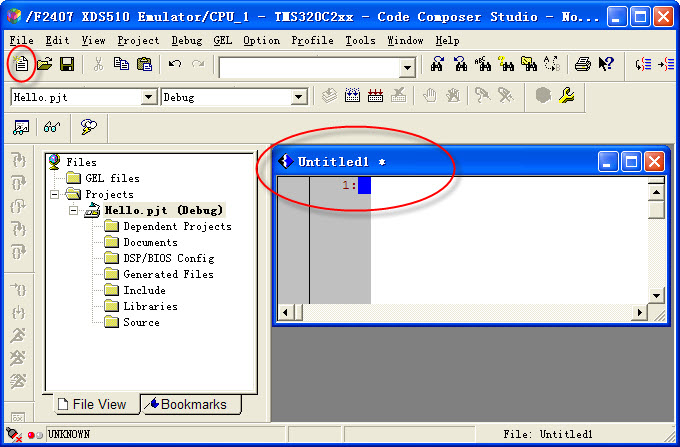
Task: Open the File menu
Action: coord(21,40)
